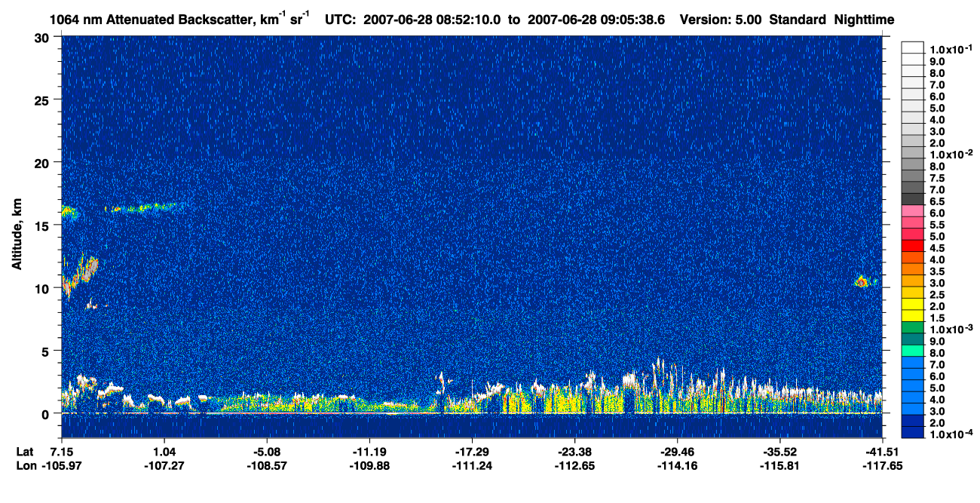Click the isolated cloud near 10 km at the plot's right edge

point(861,281)
